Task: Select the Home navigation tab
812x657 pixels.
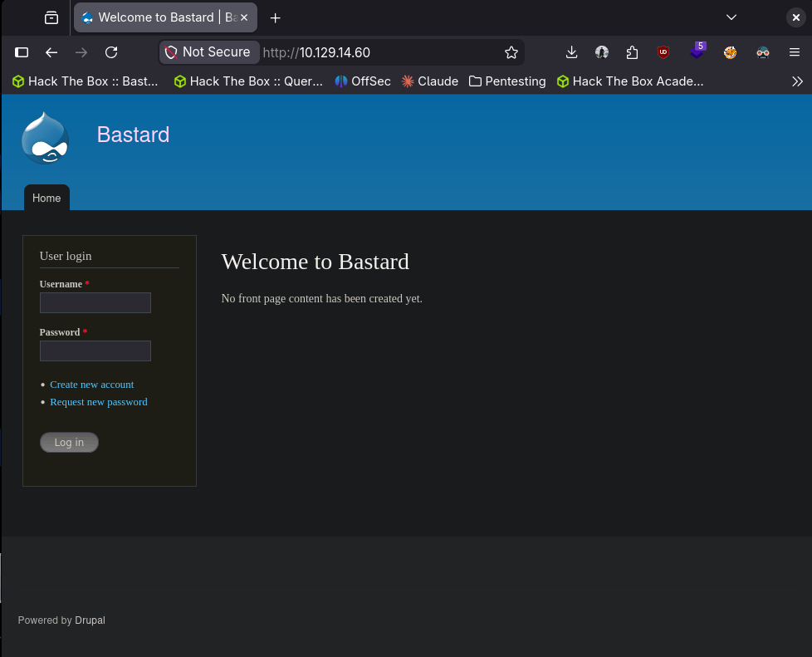Action: 46,198
